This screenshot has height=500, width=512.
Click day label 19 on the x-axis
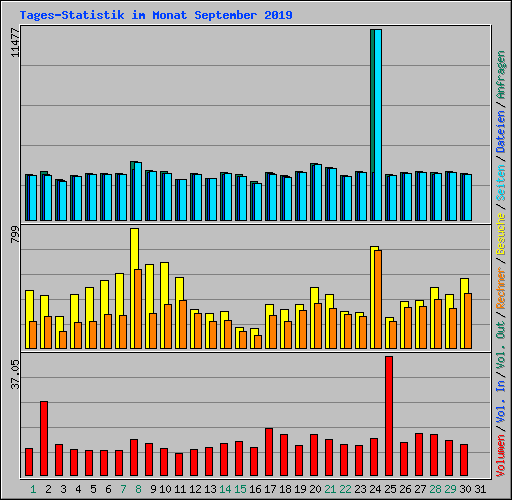300,489
